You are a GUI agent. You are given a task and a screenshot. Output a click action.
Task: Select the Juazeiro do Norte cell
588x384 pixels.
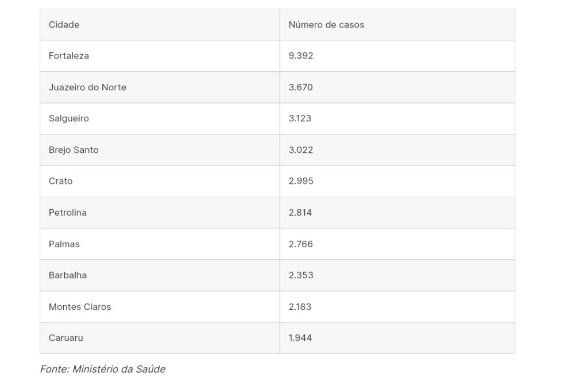point(87,87)
